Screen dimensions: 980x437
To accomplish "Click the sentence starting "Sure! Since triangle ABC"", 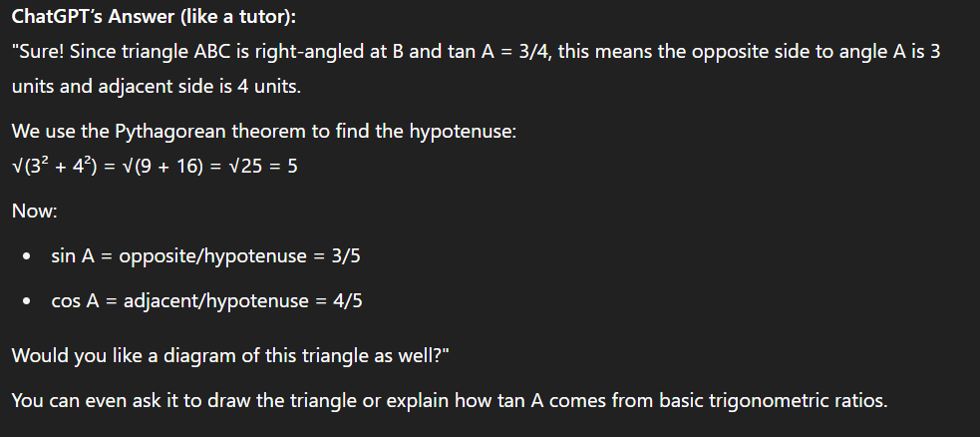I will coord(476,51).
